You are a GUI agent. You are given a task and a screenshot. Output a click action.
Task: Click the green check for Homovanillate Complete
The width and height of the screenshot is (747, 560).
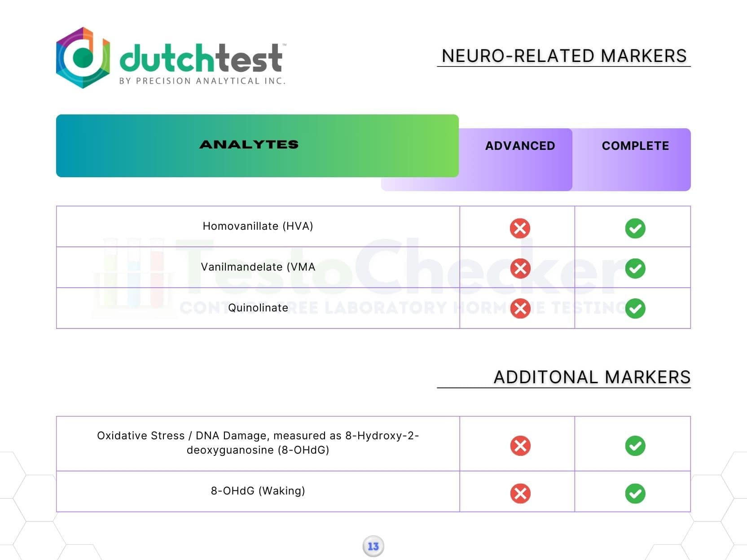coord(635,228)
